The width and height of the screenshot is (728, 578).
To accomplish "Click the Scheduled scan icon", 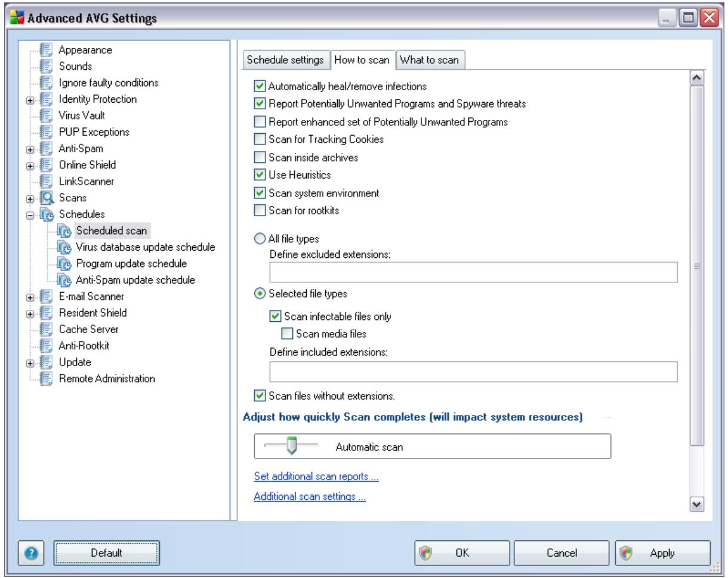I will click(x=65, y=230).
